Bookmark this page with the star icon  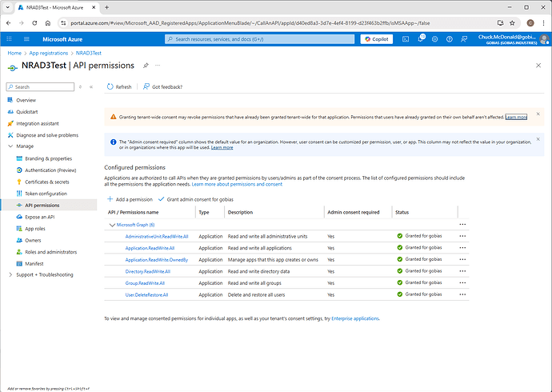pyautogui.click(x=512, y=23)
